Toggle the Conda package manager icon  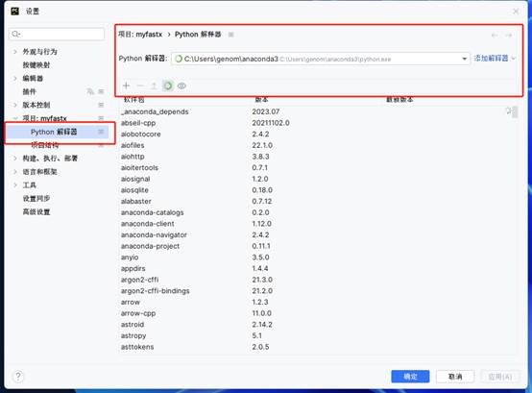pyautogui.click(x=168, y=86)
